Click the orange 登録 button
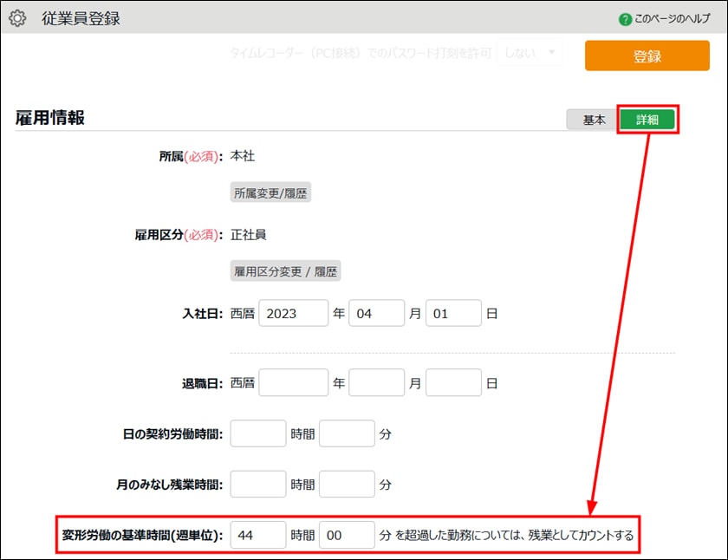Image resolution: width=728 pixels, height=560 pixels. click(647, 55)
